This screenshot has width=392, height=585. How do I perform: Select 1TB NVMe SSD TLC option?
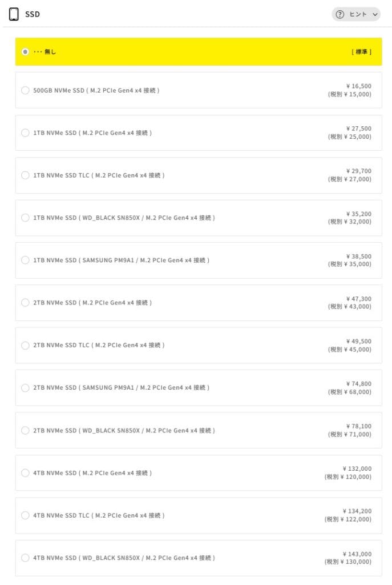coord(25,175)
